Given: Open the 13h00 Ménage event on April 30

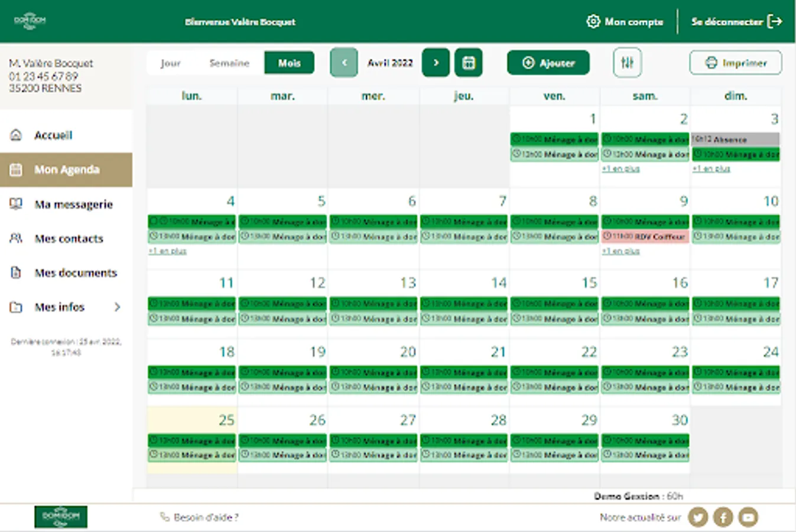Looking at the screenshot, I should pos(645,455).
